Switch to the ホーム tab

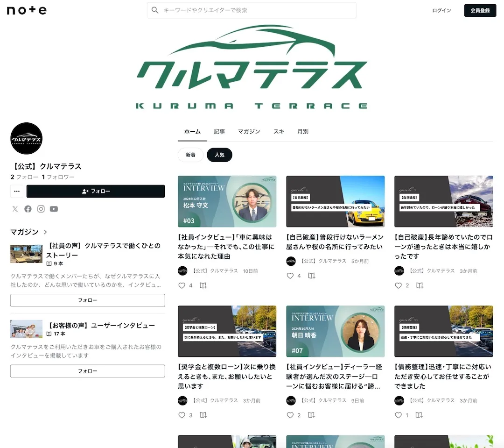pyautogui.click(x=193, y=132)
